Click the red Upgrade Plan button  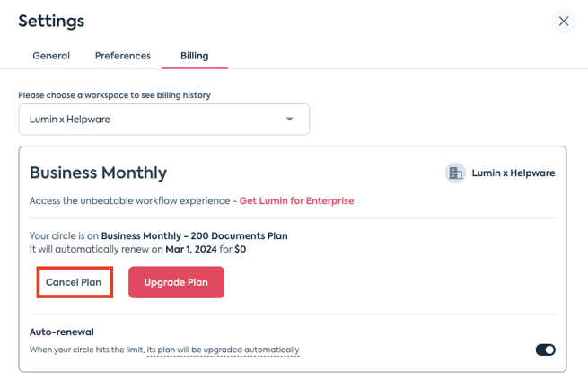click(176, 282)
